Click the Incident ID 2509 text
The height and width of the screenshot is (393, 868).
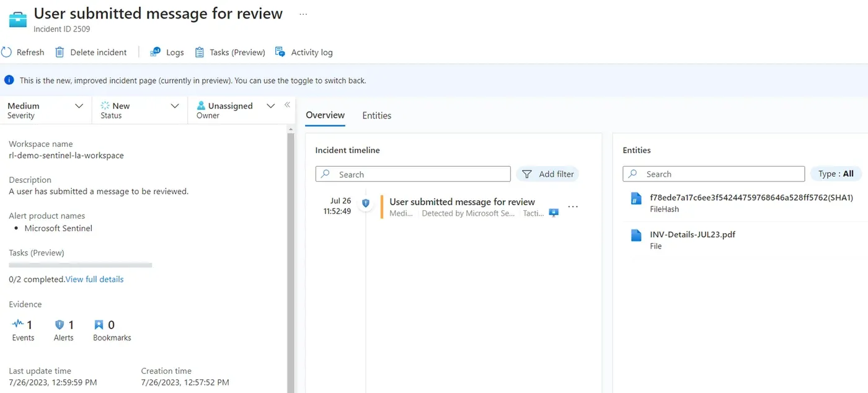click(62, 29)
